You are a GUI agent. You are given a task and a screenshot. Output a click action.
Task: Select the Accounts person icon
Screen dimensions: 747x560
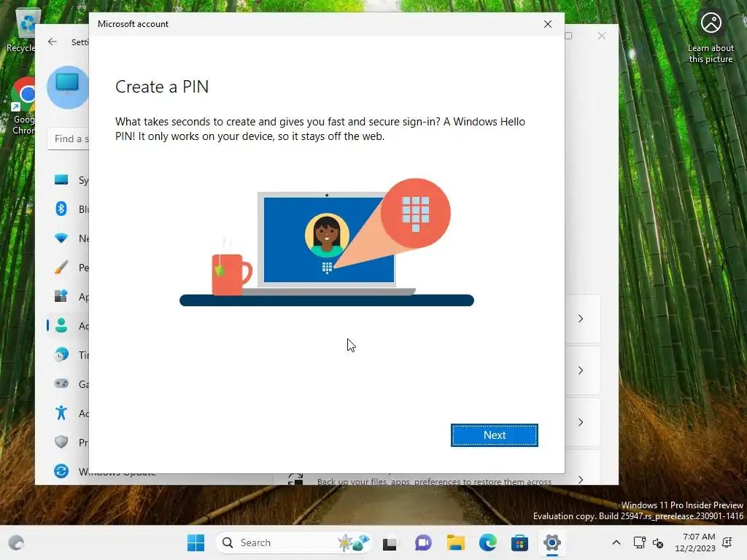pyautogui.click(x=61, y=326)
